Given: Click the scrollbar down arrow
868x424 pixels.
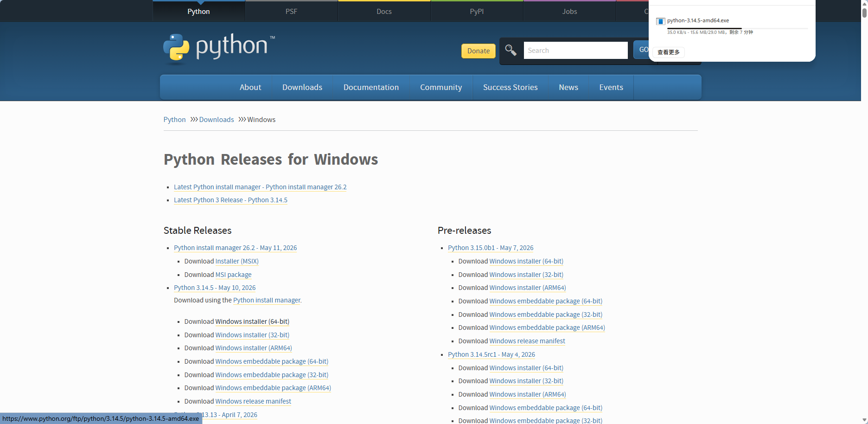Looking at the screenshot, I should click(864, 420).
